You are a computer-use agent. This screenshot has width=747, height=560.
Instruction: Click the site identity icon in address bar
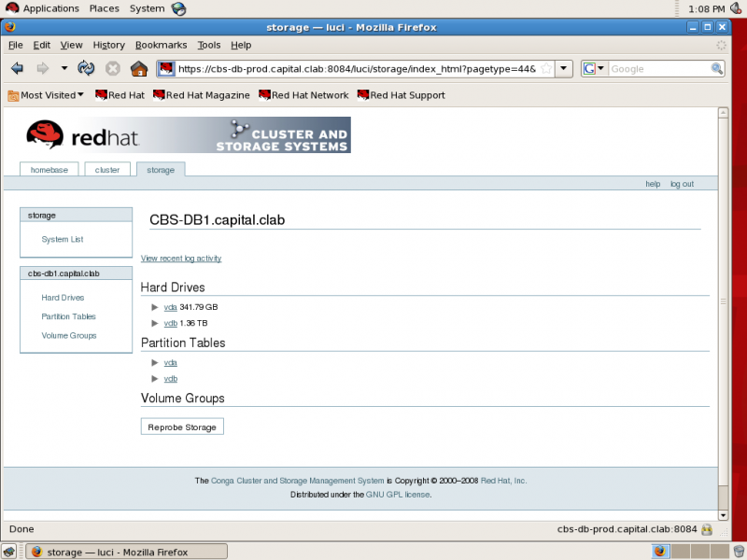pos(166,68)
